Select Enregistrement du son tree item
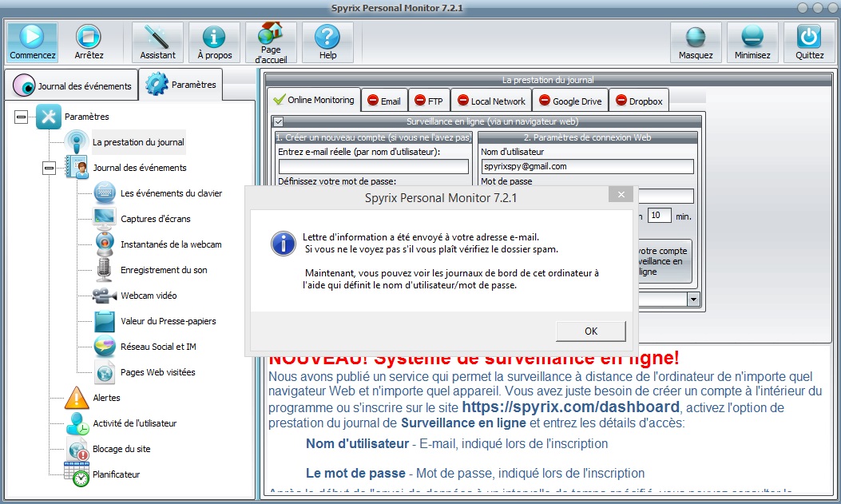 click(x=164, y=270)
